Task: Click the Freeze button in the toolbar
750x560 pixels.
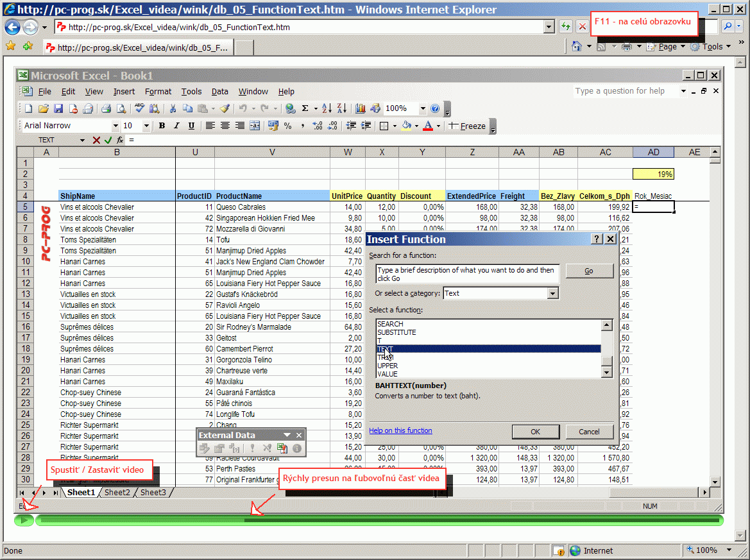Action: (x=467, y=126)
